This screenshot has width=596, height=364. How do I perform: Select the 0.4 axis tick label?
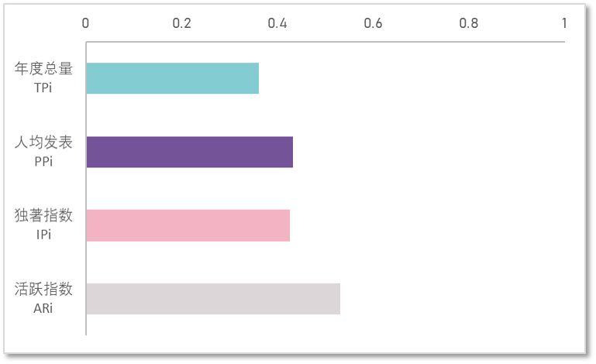[277, 23]
